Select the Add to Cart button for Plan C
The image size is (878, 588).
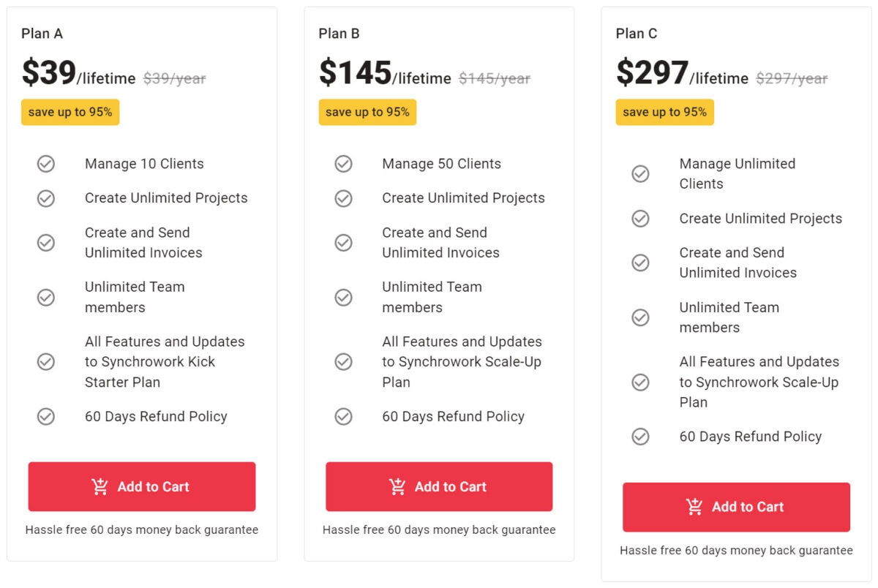pos(735,506)
